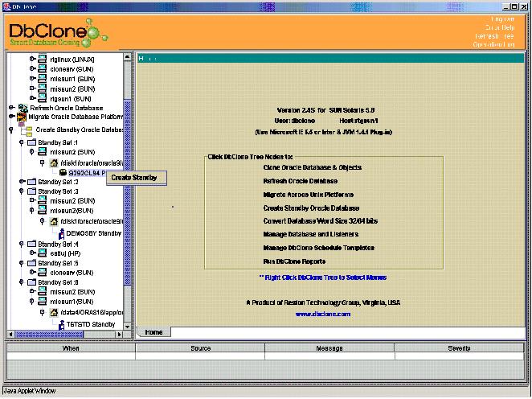Click the riglinux (LINUX) computer icon
This screenshot has height=399, width=532.
click(42, 59)
